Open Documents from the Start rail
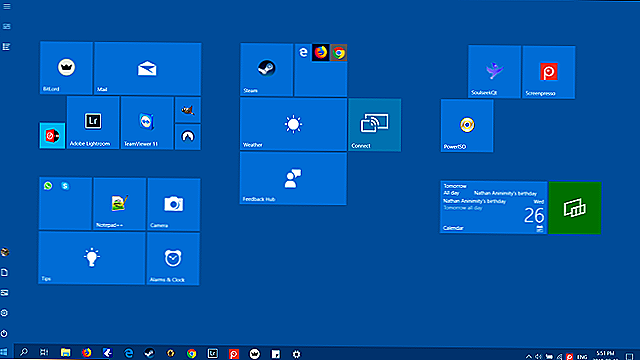Viewport: 640px width, 360px height. (x=5, y=272)
